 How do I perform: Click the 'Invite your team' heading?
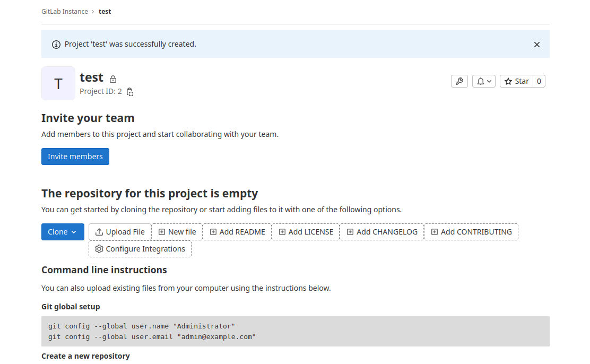coord(88,118)
